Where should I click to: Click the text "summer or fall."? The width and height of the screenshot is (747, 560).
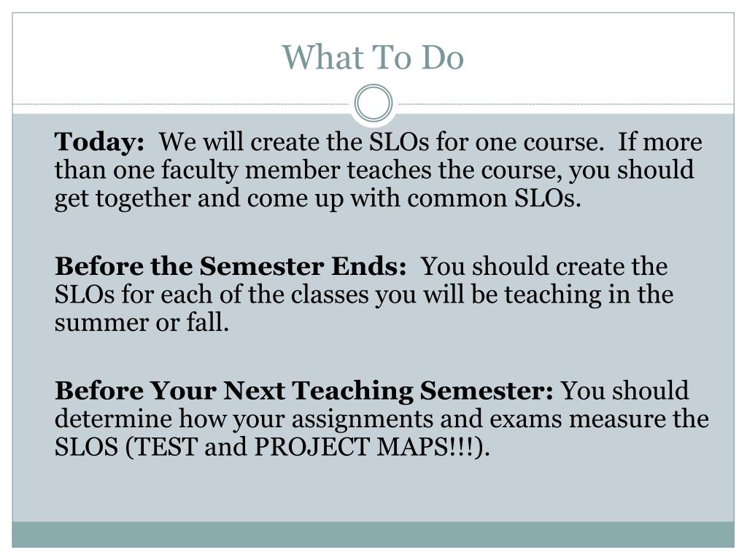pos(142,323)
